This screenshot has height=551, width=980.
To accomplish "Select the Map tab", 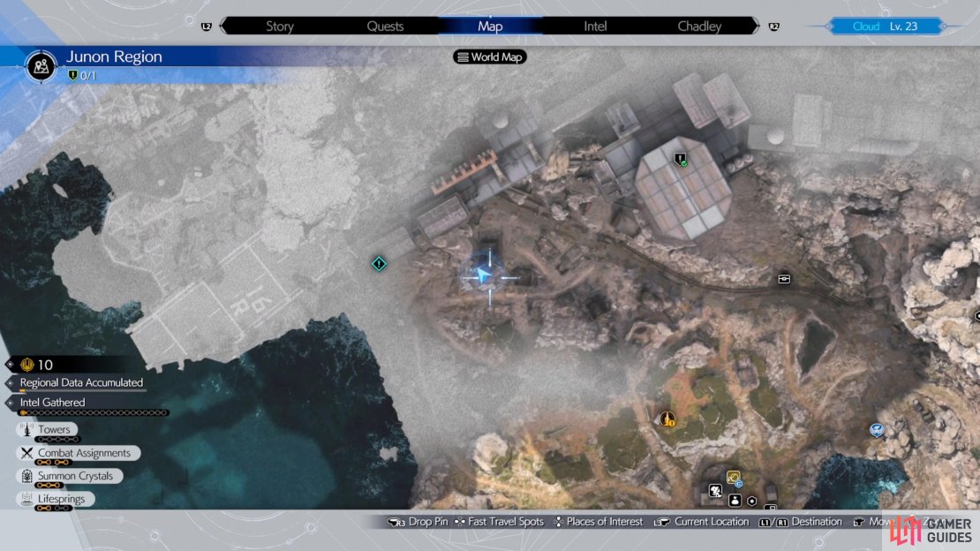I will coord(490,26).
